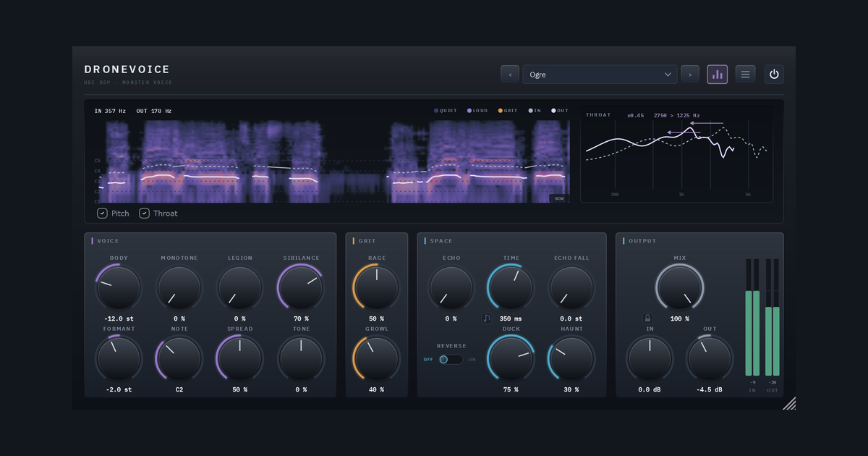
Task: Click the Throat formant curve display
Action: pos(676,153)
